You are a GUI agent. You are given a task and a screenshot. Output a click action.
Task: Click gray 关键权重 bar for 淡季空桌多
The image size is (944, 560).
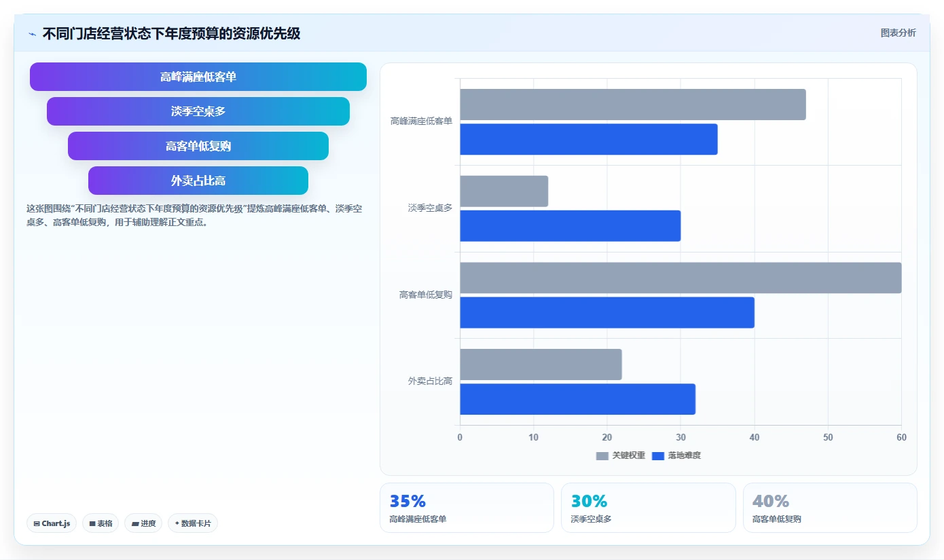(x=504, y=191)
